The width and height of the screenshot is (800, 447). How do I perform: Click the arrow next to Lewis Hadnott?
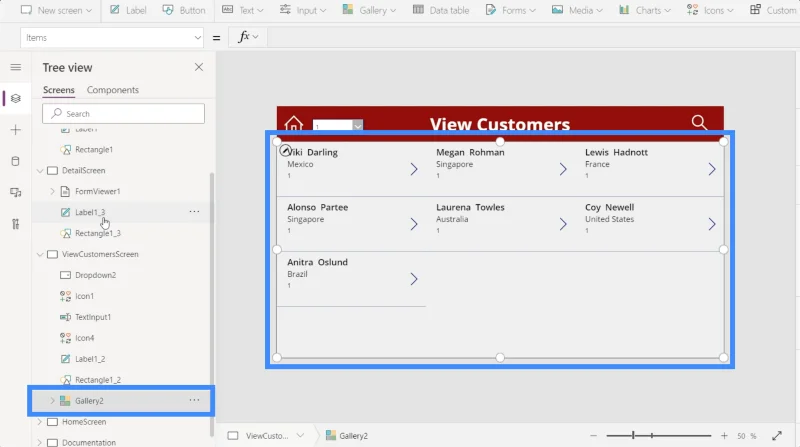coord(712,169)
